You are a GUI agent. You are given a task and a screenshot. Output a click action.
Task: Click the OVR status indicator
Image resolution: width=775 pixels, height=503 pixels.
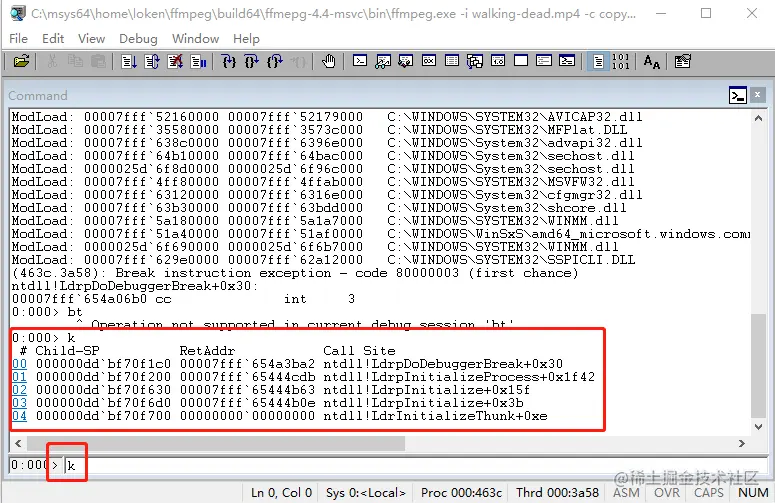(667, 493)
